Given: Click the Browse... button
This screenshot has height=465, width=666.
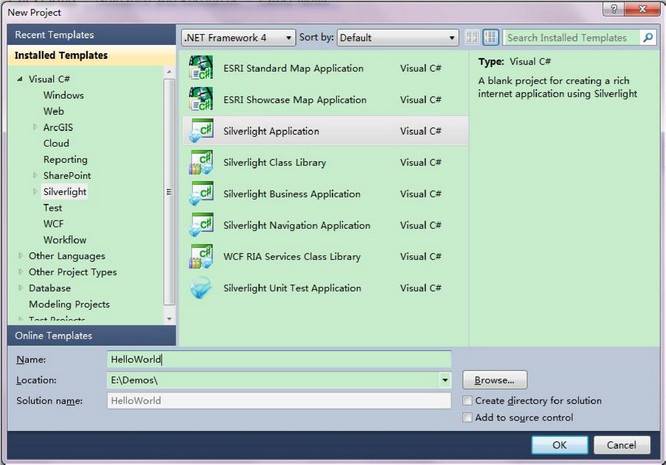Looking at the screenshot, I should click(495, 380).
